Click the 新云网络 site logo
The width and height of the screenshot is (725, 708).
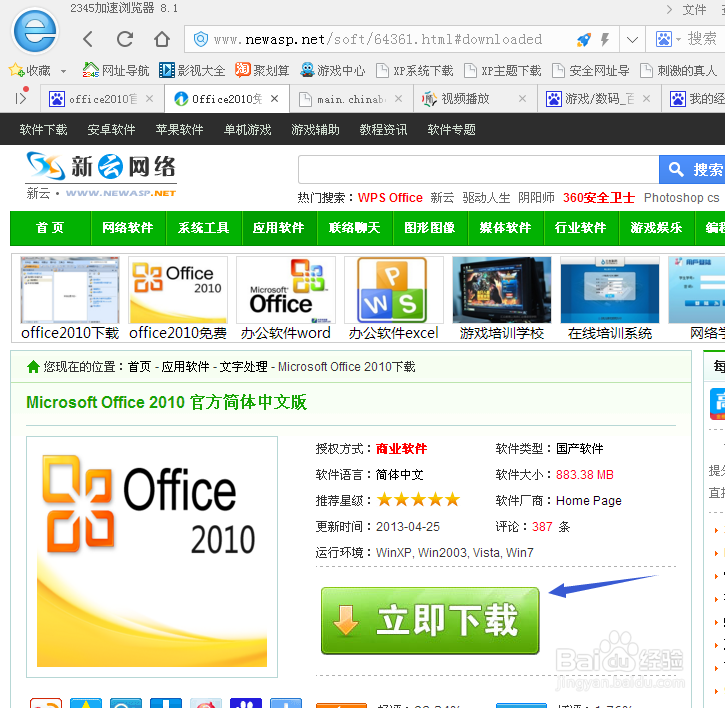(x=101, y=175)
